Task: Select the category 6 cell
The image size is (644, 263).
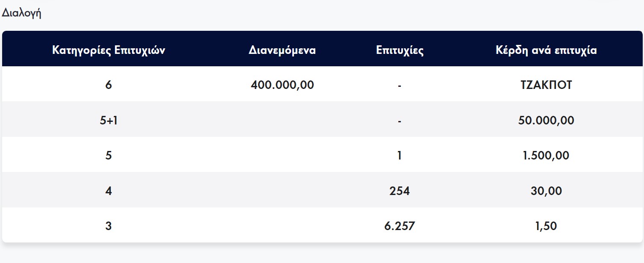Action: pyautogui.click(x=109, y=85)
